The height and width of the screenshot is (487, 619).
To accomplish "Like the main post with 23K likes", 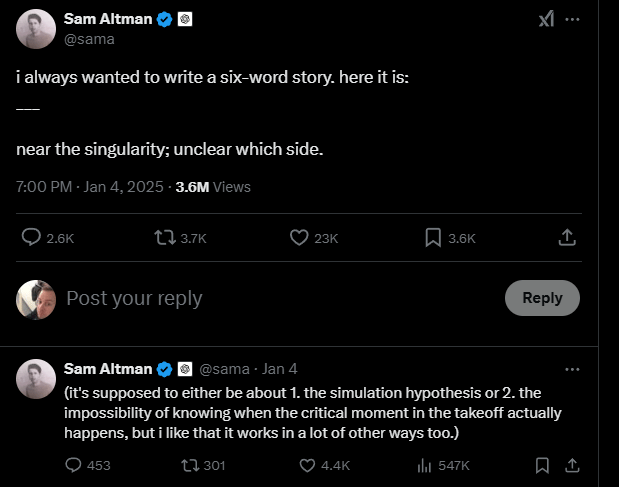I will tap(299, 237).
